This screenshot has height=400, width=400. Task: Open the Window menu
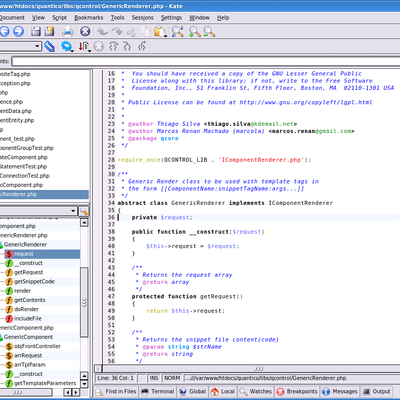click(199, 18)
